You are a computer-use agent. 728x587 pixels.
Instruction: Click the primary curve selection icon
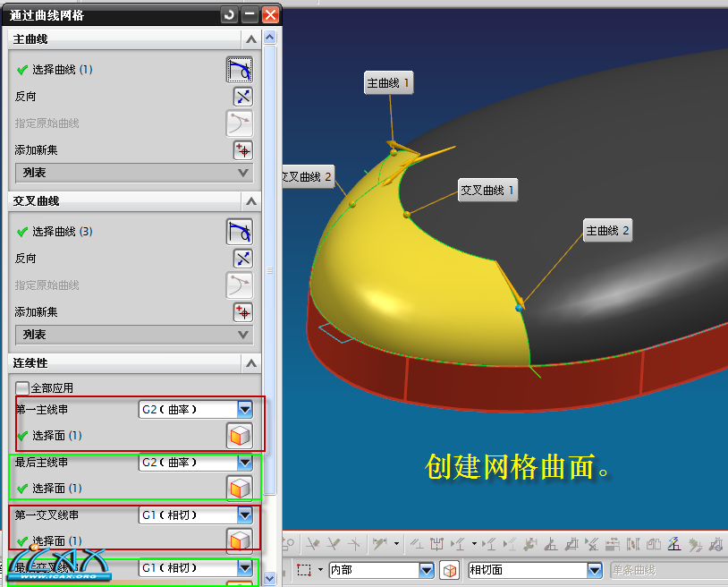(240, 70)
